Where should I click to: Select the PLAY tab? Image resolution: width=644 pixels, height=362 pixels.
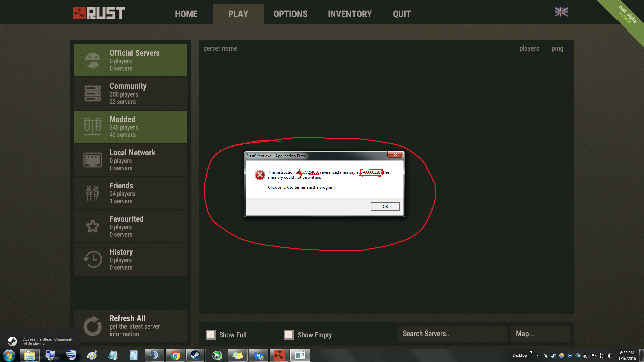coord(238,14)
